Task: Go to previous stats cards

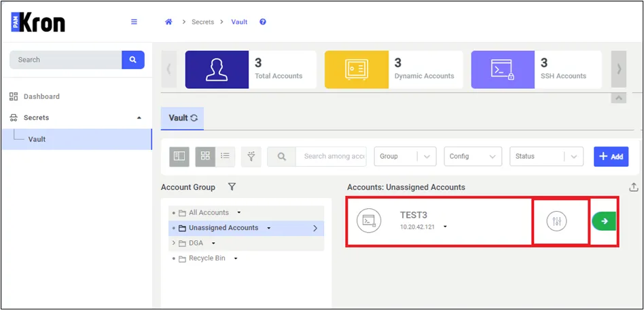Action: click(x=168, y=69)
